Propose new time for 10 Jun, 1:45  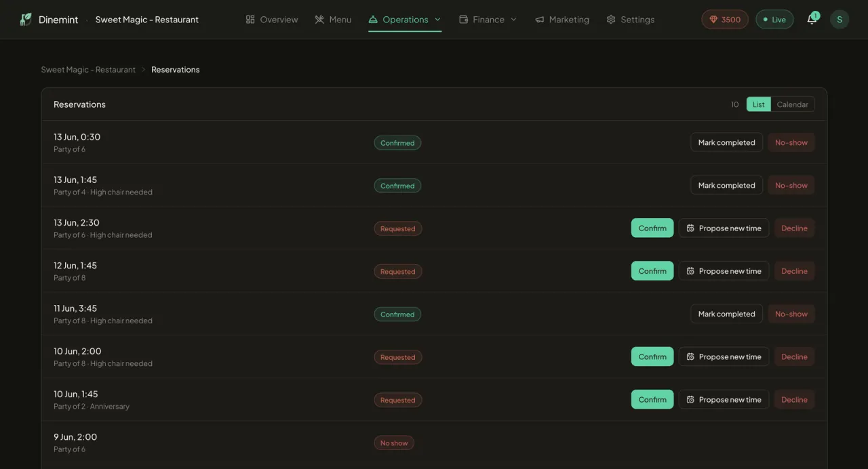pyautogui.click(x=724, y=399)
